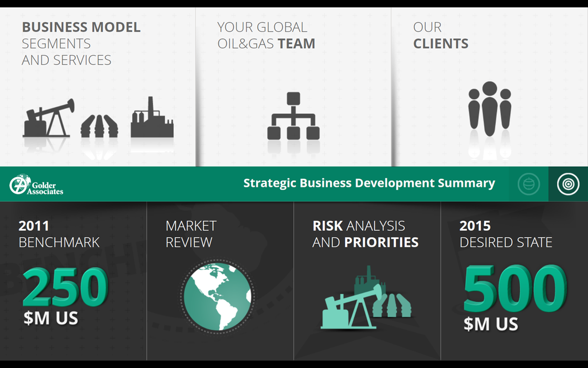Screen dimensions: 588x368
Task: Open Your Global Oil&Gas Team heading
Action: (x=266, y=35)
